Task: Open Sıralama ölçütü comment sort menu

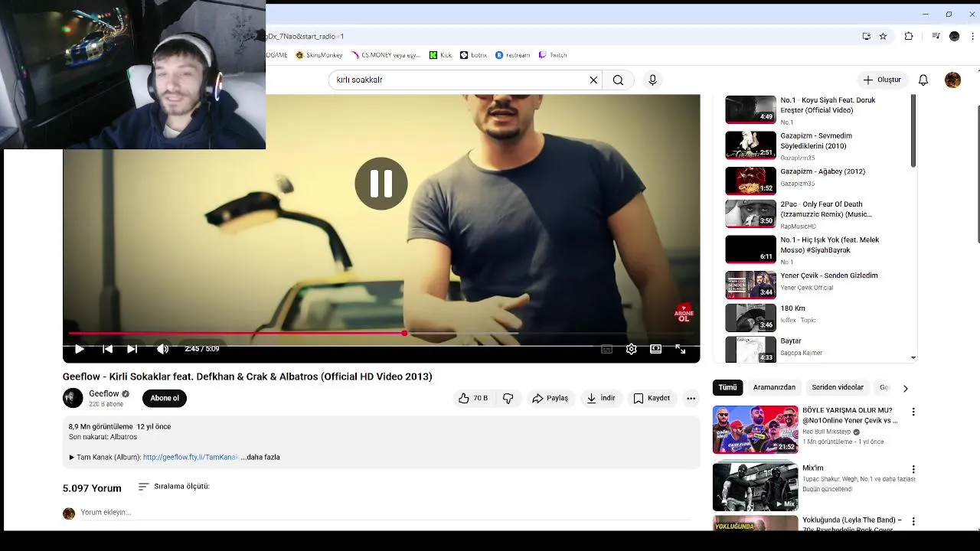Action: 174,487
